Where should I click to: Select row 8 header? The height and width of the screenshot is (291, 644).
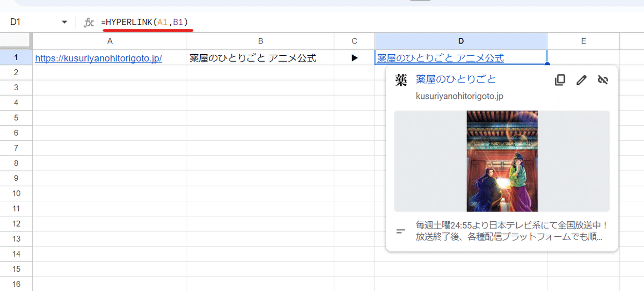(16, 163)
